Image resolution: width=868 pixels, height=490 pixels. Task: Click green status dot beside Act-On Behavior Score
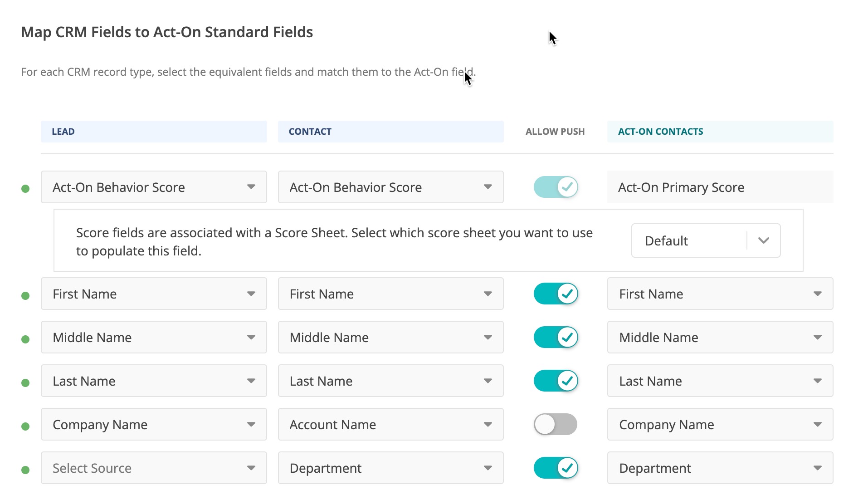25,189
